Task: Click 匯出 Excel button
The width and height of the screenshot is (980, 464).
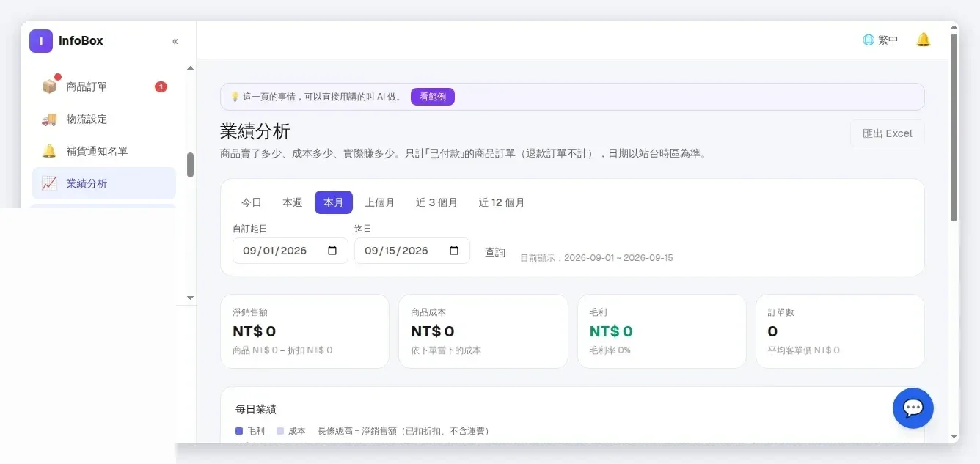Action: coord(888,133)
